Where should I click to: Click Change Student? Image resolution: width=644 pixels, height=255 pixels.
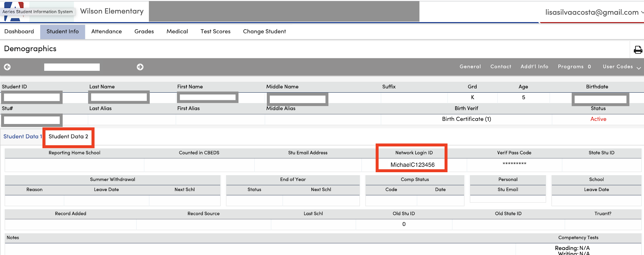pos(264,31)
